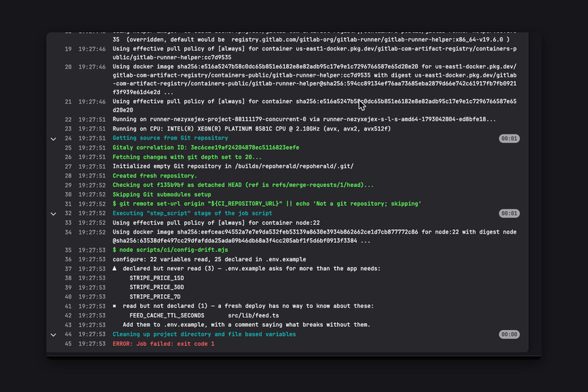Click 'Running on CPU: INTEL(R) XEON(R)' line
Viewport: 588px width, 392px height.
click(x=252, y=128)
